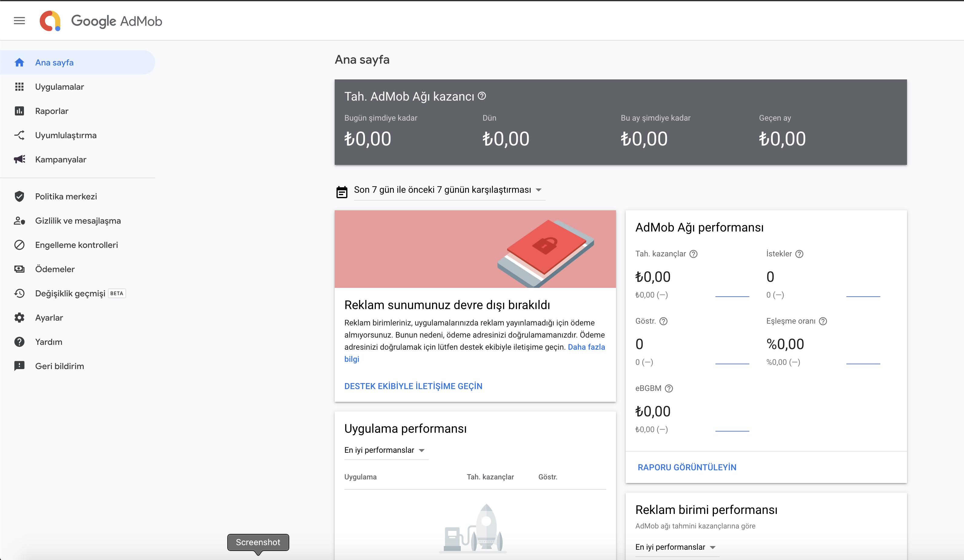The height and width of the screenshot is (560, 964).
Task: Expand Uygulama performansı En iyi performanslar dropdown
Action: [x=386, y=450]
